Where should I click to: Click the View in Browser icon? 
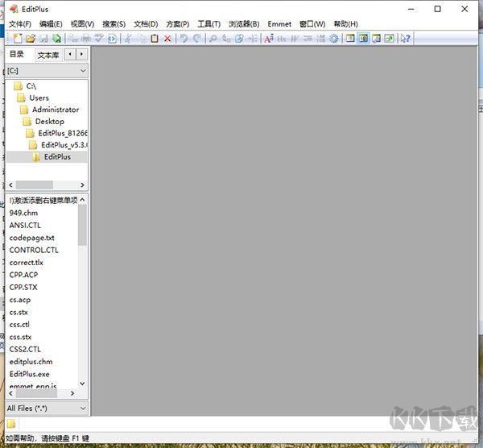pos(112,39)
